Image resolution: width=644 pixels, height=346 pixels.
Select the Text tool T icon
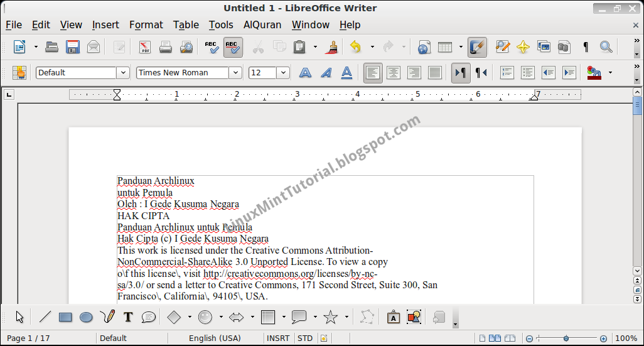tap(128, 317)
